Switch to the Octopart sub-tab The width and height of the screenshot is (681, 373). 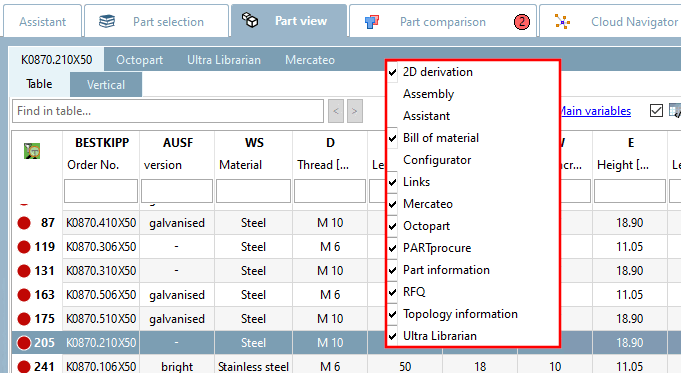(139, 60)
